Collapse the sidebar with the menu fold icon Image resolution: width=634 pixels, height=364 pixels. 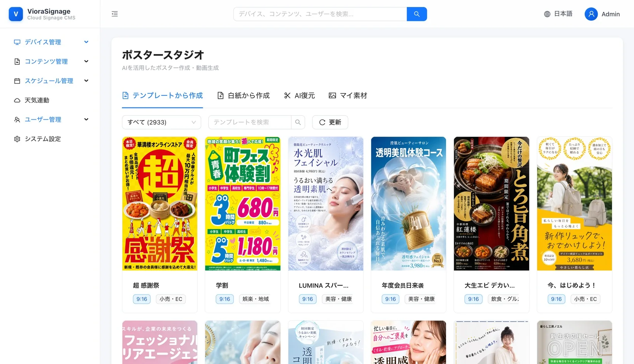(x=115, y=14)
